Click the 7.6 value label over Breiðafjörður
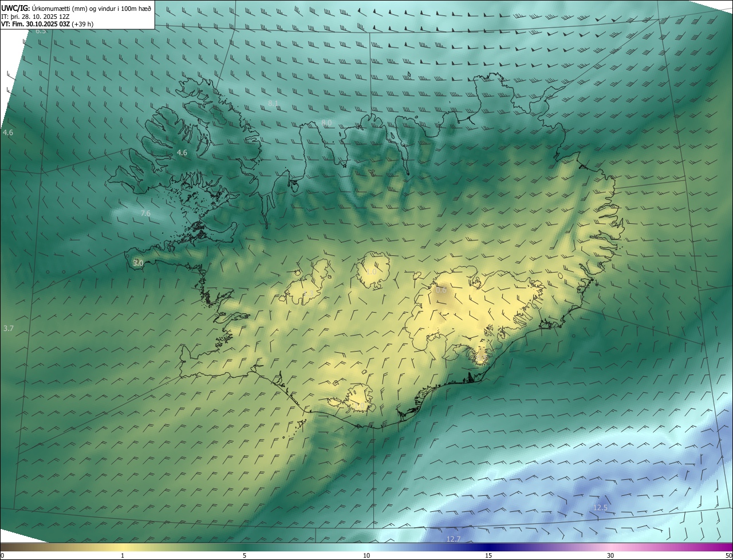Screen dimensions: 733x560 (145, 214)
